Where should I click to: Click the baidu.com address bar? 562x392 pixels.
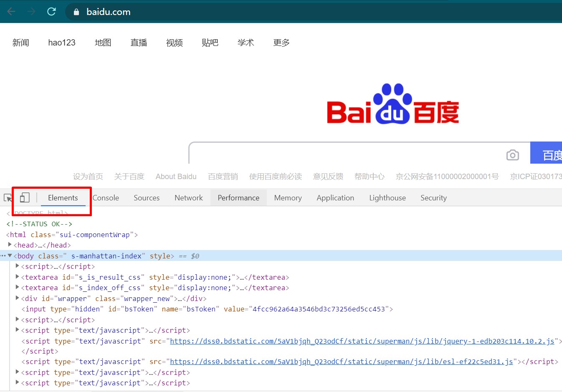point(313,12)
